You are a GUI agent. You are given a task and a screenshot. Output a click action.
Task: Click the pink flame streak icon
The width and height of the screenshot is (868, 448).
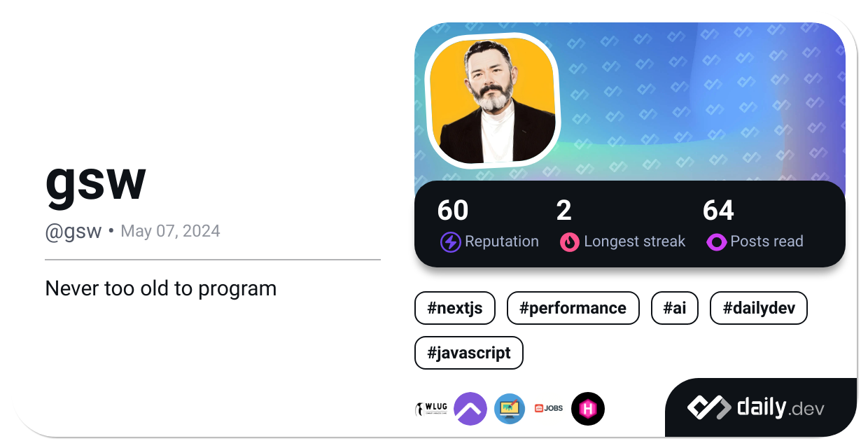tap(570, 242)
